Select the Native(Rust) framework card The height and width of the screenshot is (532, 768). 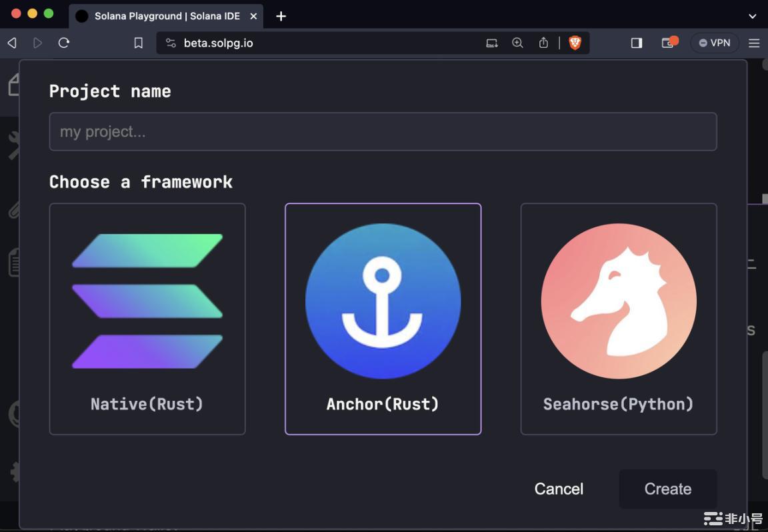click(147, 319)
